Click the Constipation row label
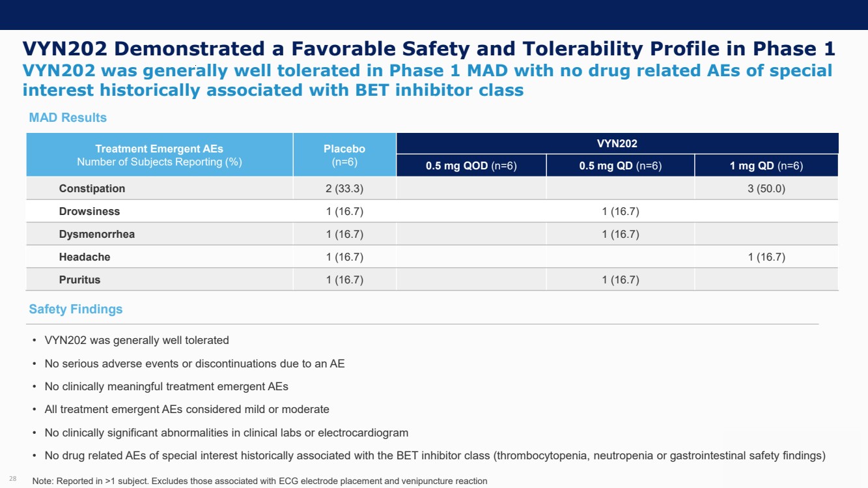The height and width of the screenshot is (488, 868). (92, 188)
